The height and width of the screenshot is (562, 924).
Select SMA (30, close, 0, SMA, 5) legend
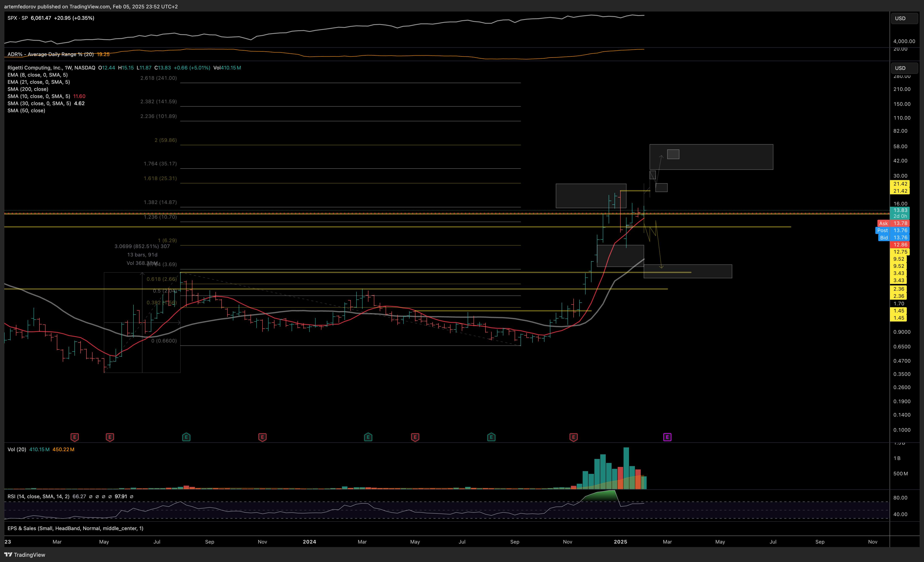point(39,103)
